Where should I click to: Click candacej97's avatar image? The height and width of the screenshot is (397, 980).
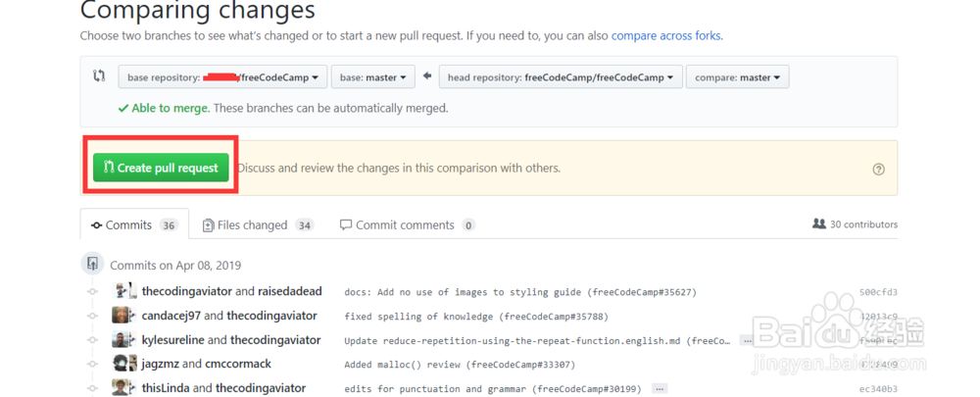[121, 316]
